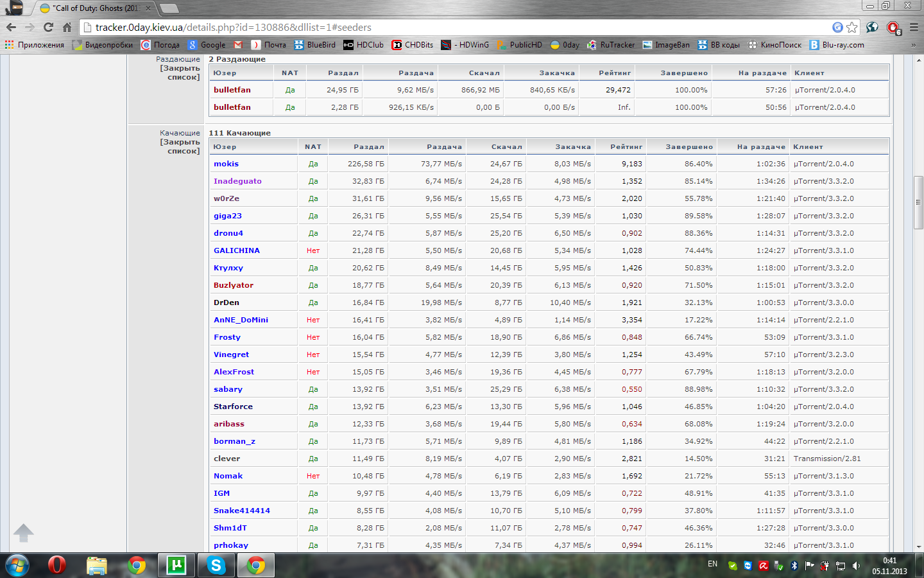The image size is (924, 578).
Task: Switch input language via EN indicator
Action: coord(712,564)
